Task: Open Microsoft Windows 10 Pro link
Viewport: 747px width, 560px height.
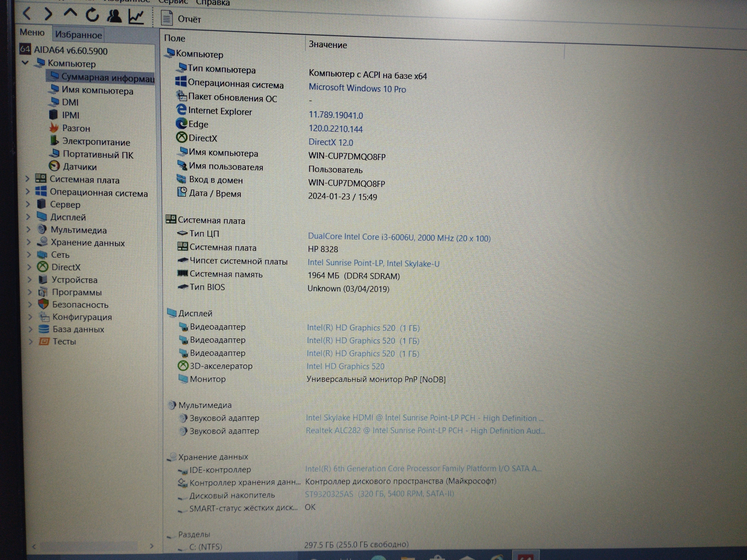Action: (x=357, y=88)
